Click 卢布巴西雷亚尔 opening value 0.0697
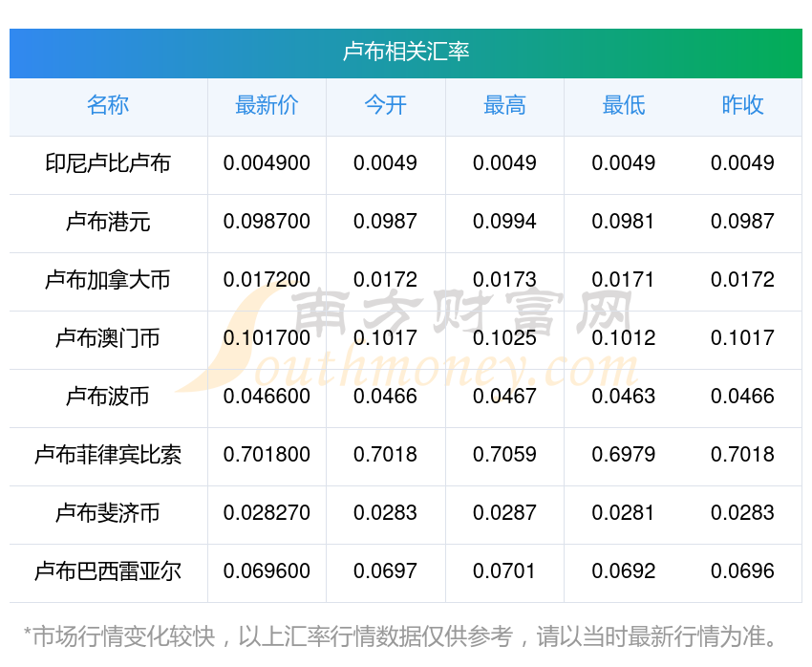This screenshot has height=667, width=812. pyautogui.click(x=385, y=571)
